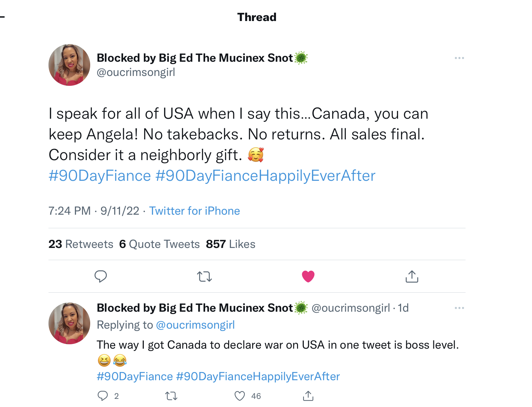This screenshot has width=532, height=407.
Task: Unlike the main tweet's pink heart
Action: [308, 276]
